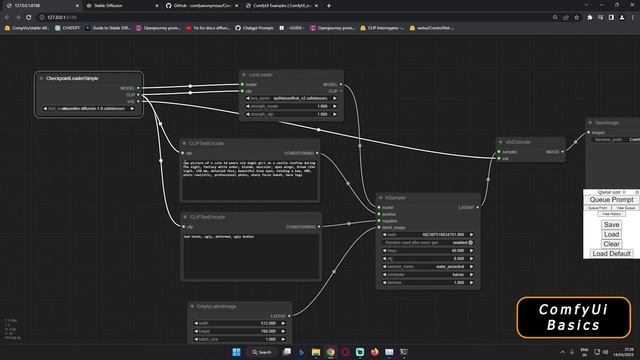Click the MODEL output socket on CheckpointLoaderSimple
This screenshot has height=360, width=640.
(138, 88)
